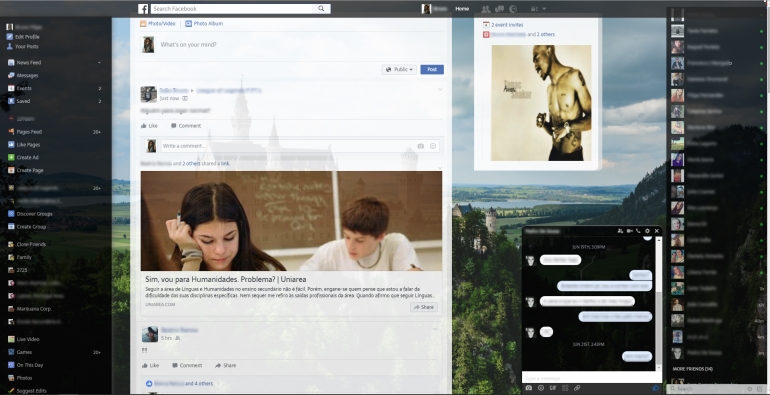770x395 pixels.
Task: Click the Pages Feed icon
Action: coord(11,132)
